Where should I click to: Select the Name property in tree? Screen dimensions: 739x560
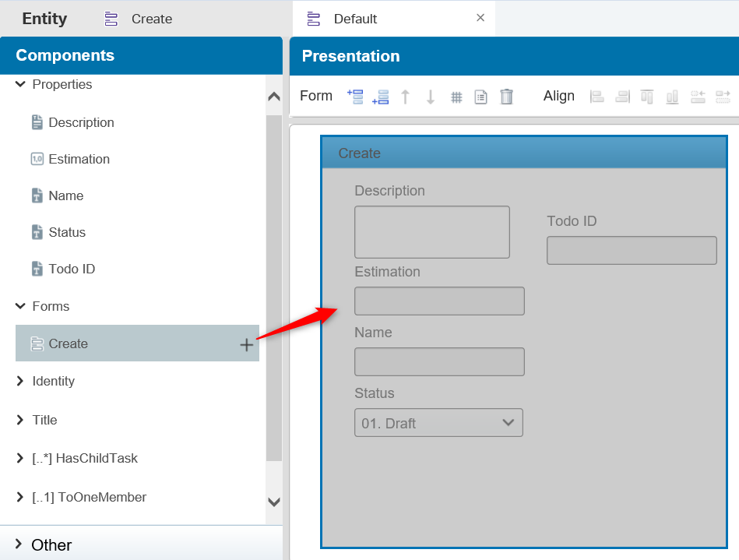66,195
